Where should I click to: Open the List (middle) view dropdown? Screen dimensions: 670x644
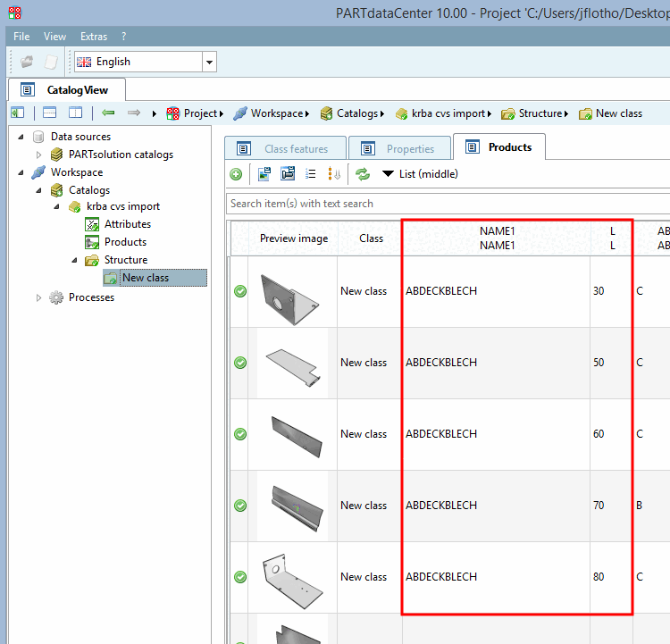pyautogui.click(x=420, y=174)
